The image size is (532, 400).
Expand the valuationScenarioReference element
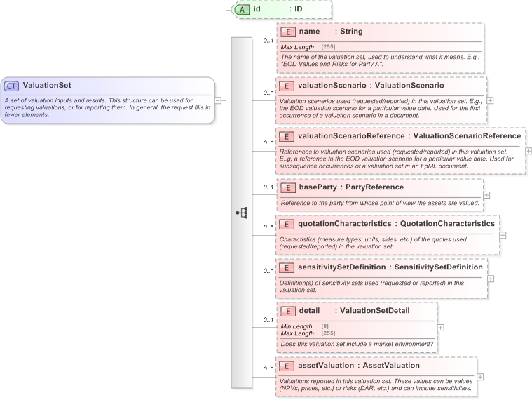point(528,151)
